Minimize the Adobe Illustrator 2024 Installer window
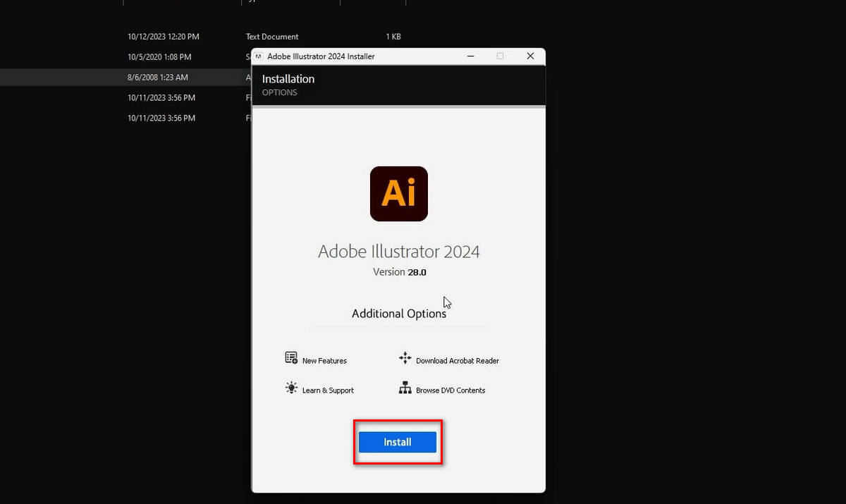The image size is (846, 504). (470, 56)
